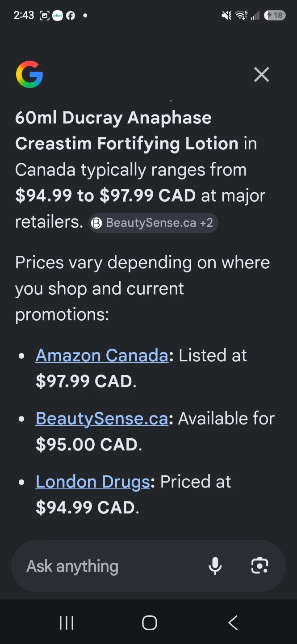Open the BeautySense.ca +2 sources chip
This screenshot has width=297, height=644.
(154, 223)
